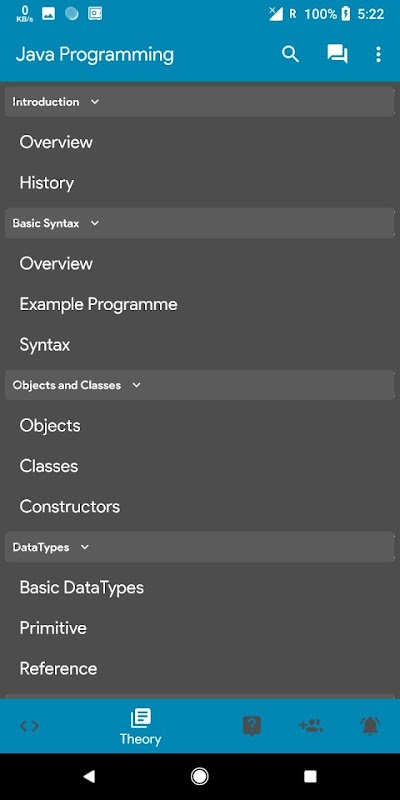The width and height of the screenshot is (400, 800).
Task: Collapse the DataTypes section chevron
Action: (85, 547)
